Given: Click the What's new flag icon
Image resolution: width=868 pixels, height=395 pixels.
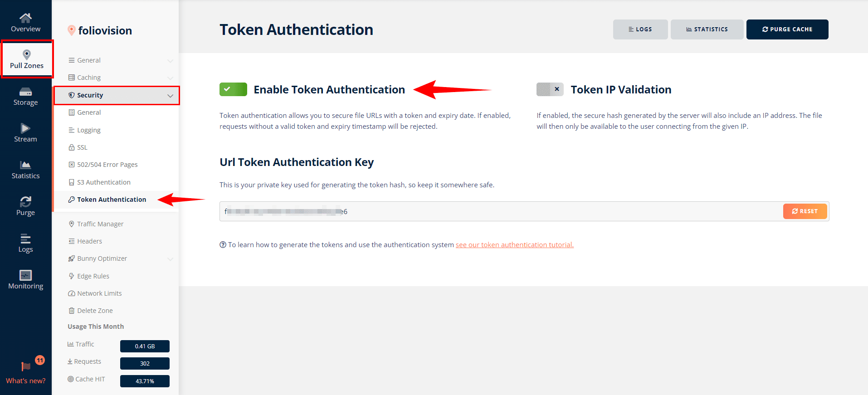Looking at the screenshot, I should tap(26, 366).
